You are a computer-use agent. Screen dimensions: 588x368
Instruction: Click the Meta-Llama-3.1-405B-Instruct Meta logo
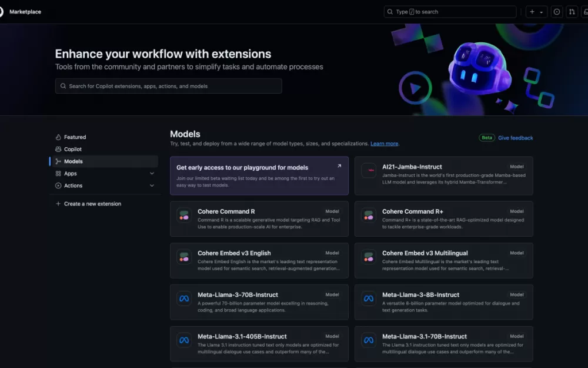(184, 340)
